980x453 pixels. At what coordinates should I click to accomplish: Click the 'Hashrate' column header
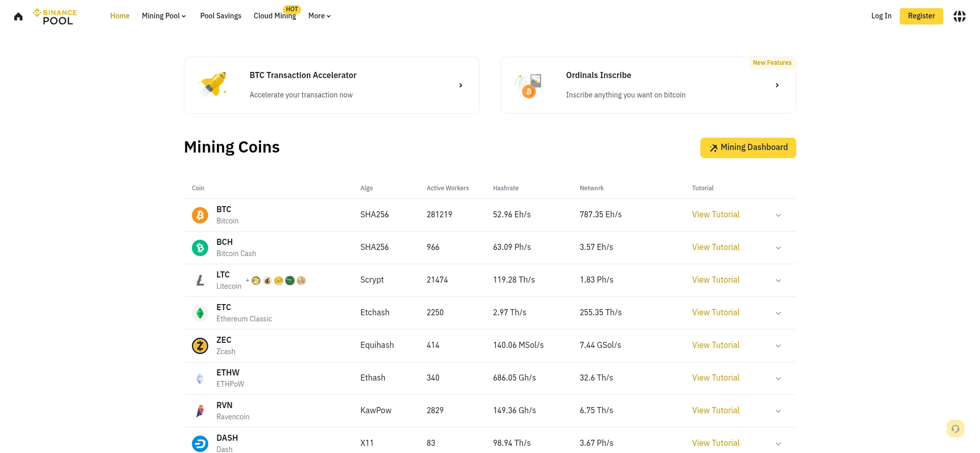[x=506, y=188]
